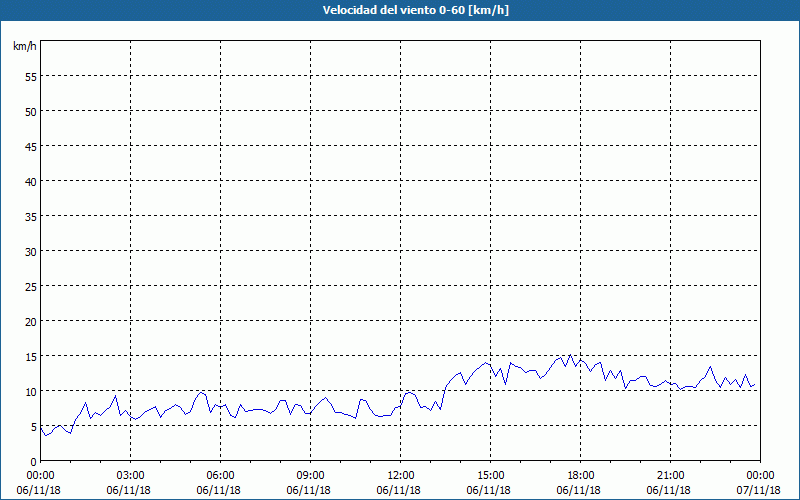Click the date label '07/11/18'
This screenshot has height=500, width=800.
[759, 490]
